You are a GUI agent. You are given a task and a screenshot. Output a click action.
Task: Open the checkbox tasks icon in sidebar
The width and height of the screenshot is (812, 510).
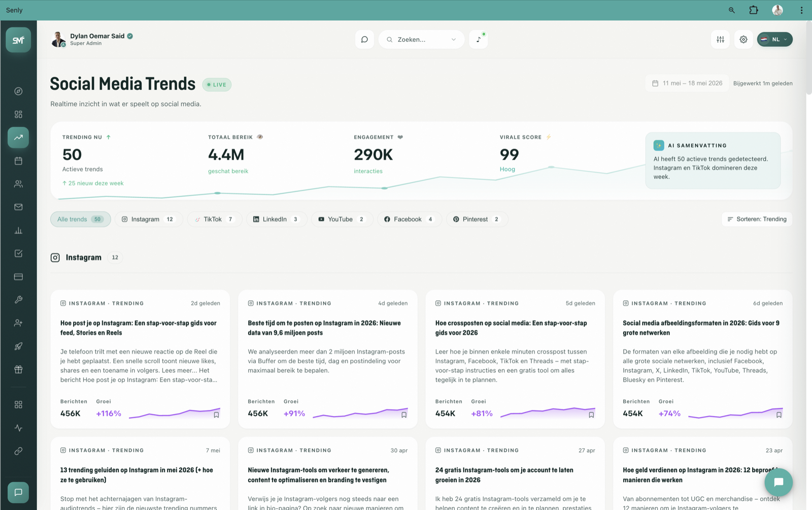pyautogui.click(x=18, y=253)
